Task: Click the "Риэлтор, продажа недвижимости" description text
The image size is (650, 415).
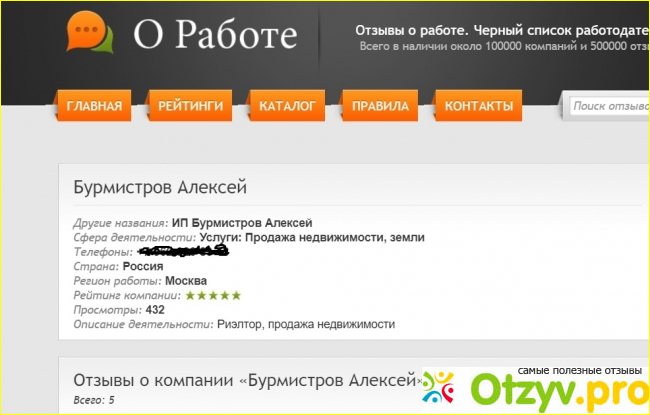Action: coord(306,324)
